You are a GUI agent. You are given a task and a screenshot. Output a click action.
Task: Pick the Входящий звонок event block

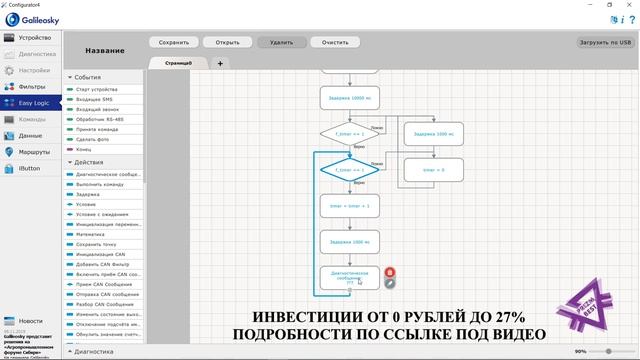tap(104, 109)
